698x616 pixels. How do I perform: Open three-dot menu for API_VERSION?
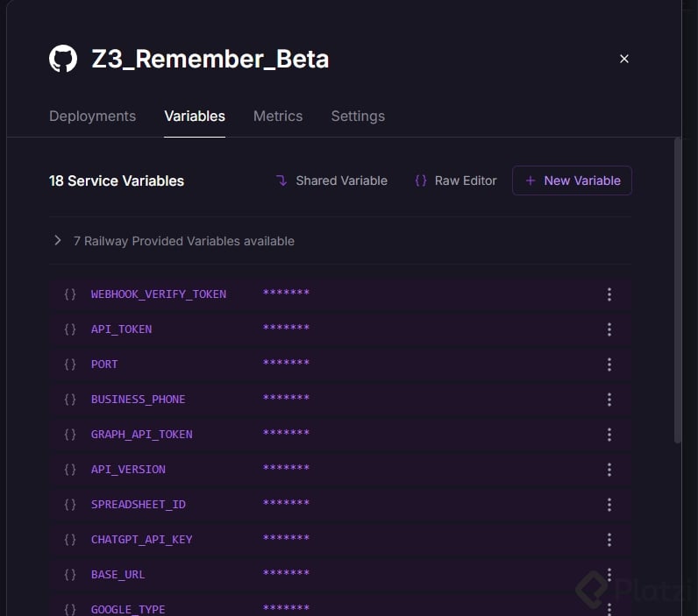(609, 470)
